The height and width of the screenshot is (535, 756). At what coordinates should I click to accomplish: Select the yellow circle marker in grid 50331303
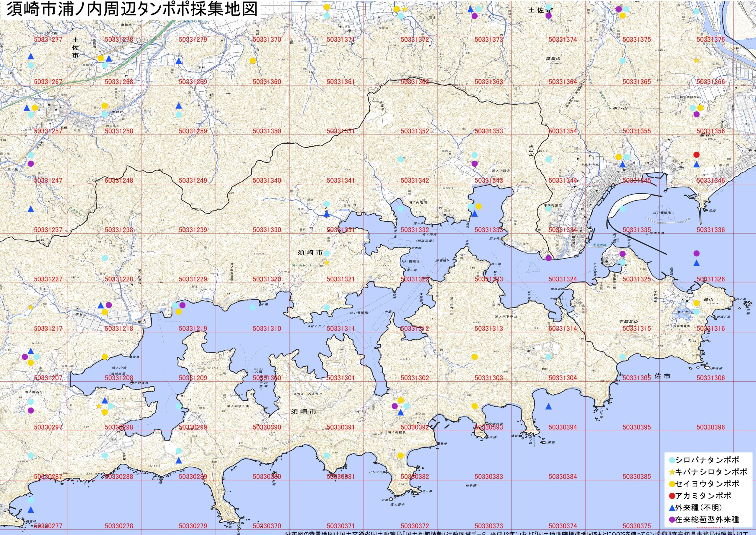475,357
